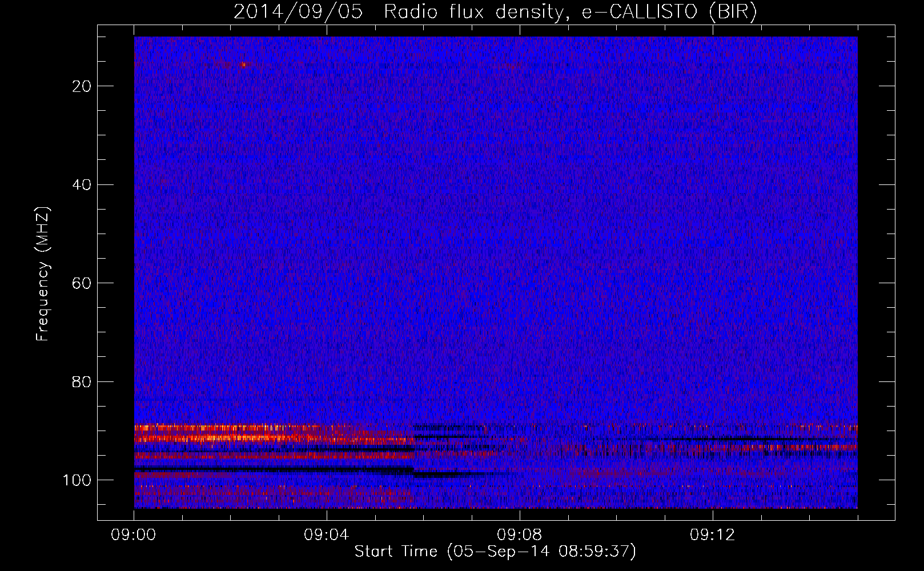Click the 20 frequency tick label
Screen dimensions: 924x571
[82, 86]
